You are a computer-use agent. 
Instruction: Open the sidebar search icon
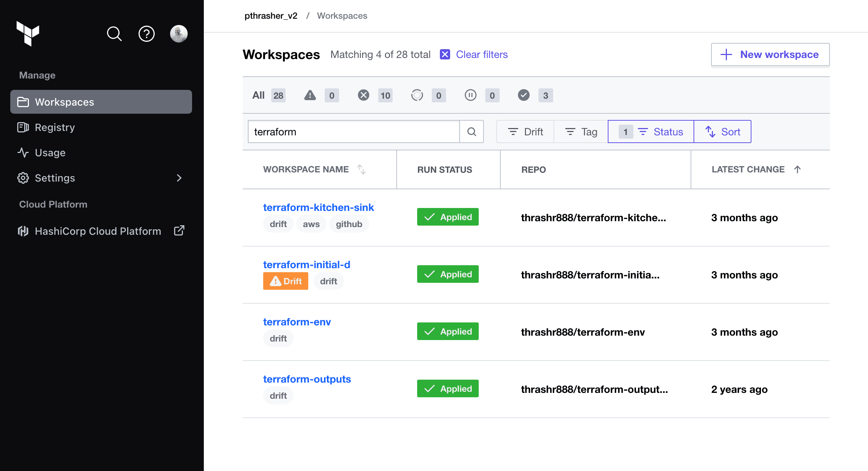click(x=114, y=34)
